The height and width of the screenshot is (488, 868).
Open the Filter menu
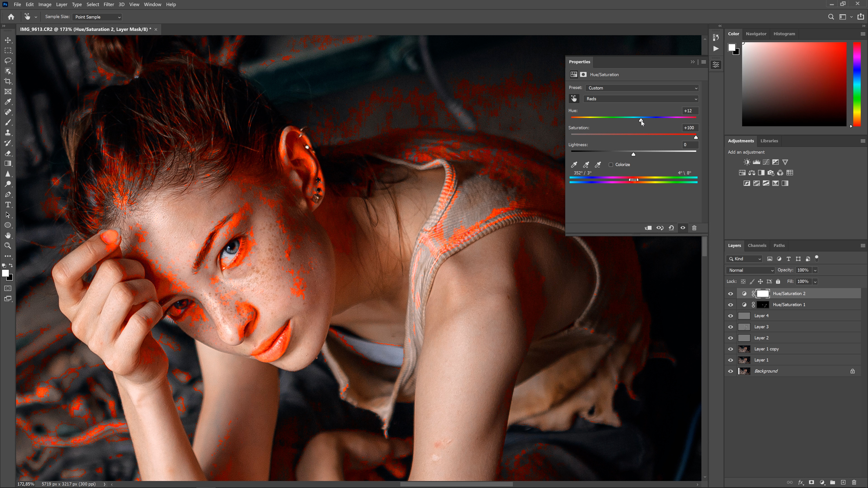coord(108,4)
